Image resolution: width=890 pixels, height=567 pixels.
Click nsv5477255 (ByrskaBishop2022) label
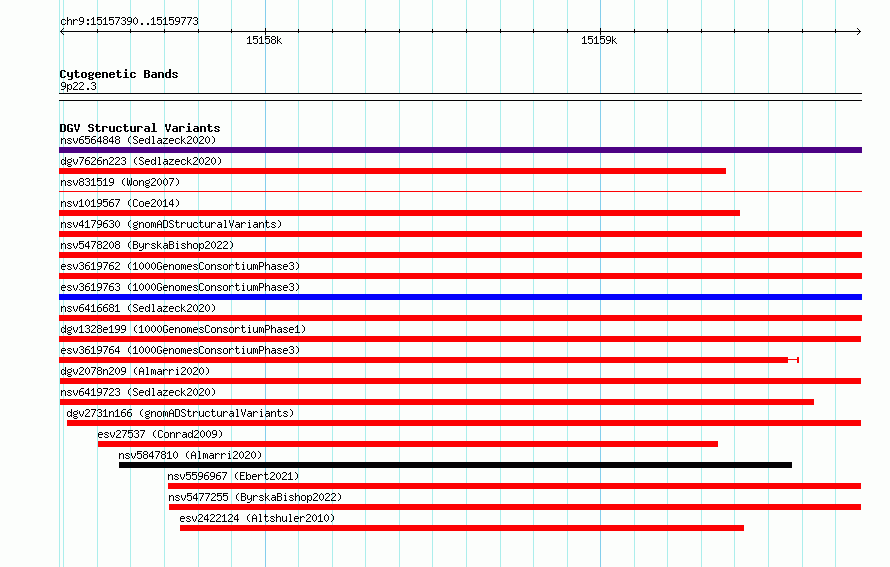[255, 497]
